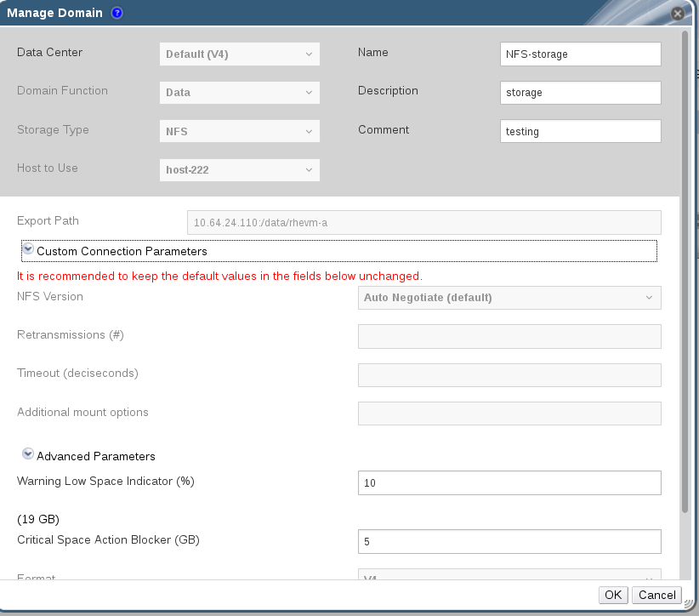
Task: Edit the Comment field containing testing
Action: coord(580,131)
